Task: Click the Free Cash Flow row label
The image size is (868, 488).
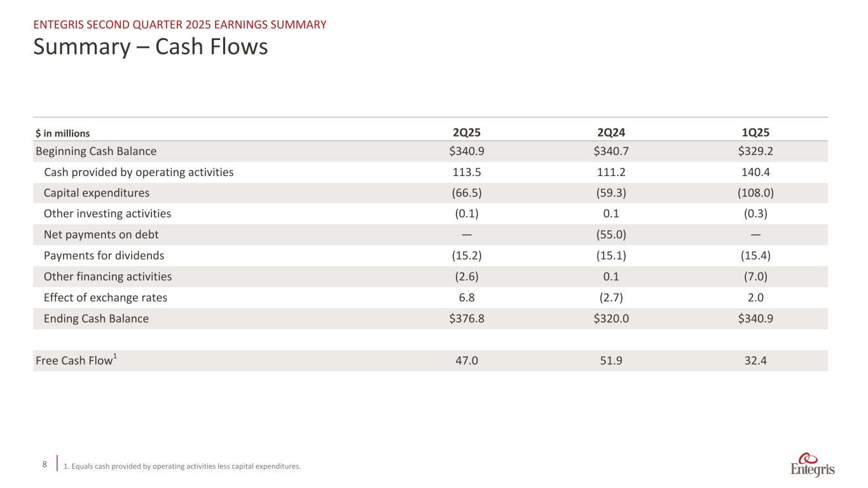Action: pyautogui.click(x=76, y=361)
